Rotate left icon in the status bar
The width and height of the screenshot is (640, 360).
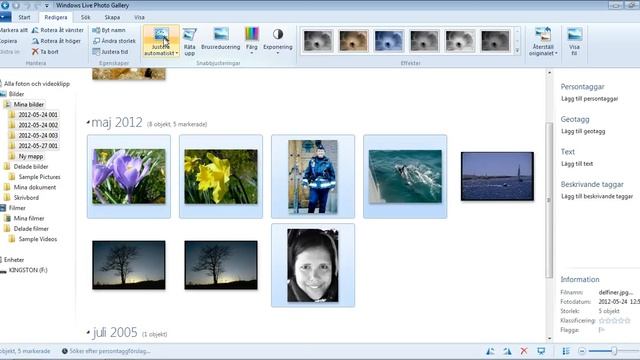(490, 351)
